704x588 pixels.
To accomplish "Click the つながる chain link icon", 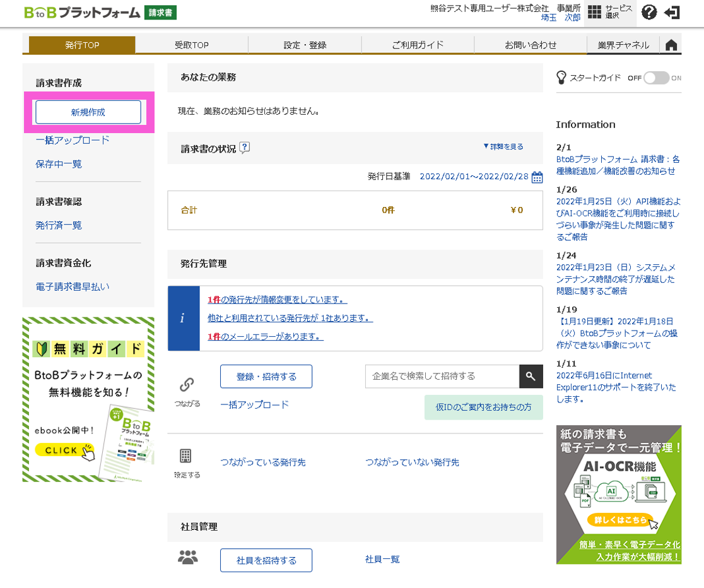I will [x=187, y=384].
